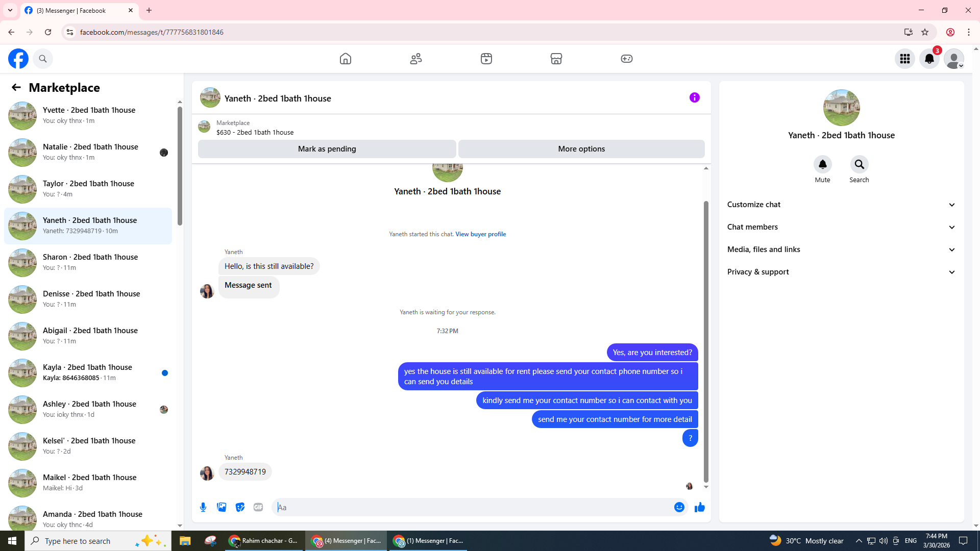
Task: Open notifications bell
Action: 929,59
